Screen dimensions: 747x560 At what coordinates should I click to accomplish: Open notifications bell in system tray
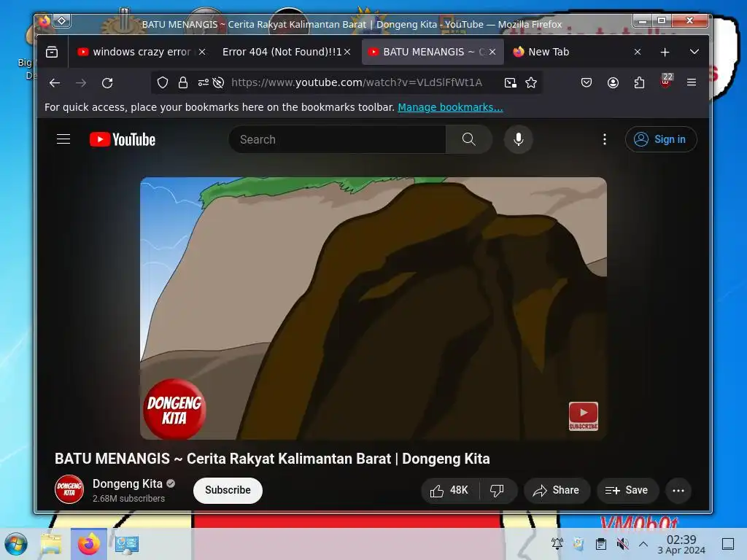557,543
